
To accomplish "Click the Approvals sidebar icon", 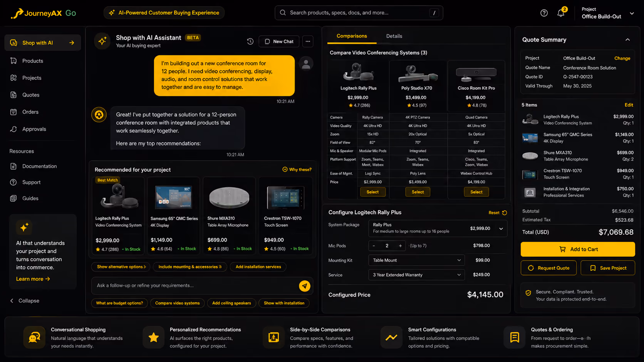I will [13, 129].
